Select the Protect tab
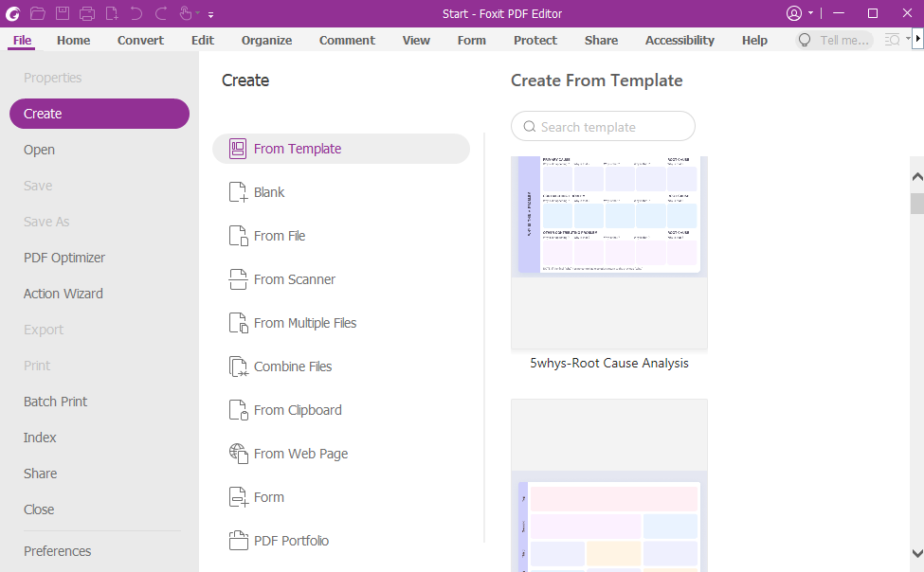The height and width of the screenshot is (572, 924). click(x=535, y=40)
